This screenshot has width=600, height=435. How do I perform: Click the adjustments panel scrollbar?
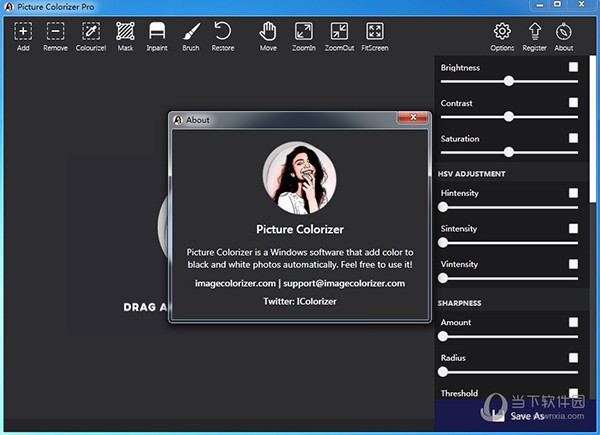coord(593,129)
